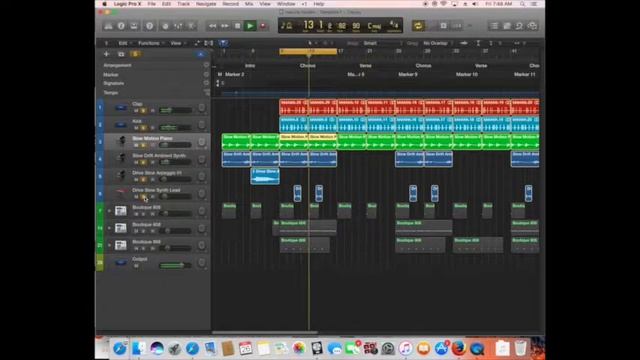Viewport: 640px width, 360px height.
Task: Click the Rewind transport button
Action: (212, 26)
